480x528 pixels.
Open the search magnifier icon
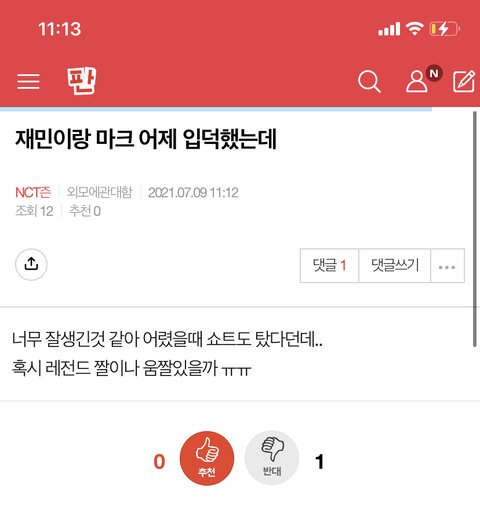(x=369, y=81)
